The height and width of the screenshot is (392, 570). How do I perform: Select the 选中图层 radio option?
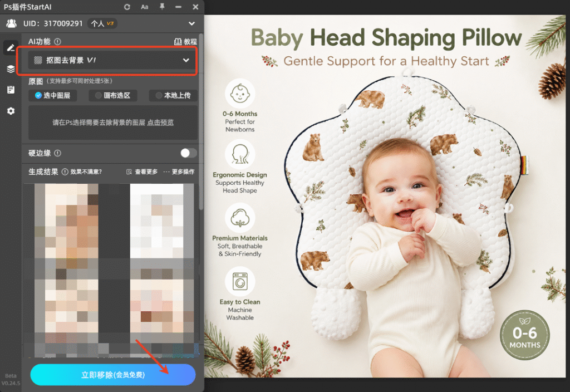point(53,96)
